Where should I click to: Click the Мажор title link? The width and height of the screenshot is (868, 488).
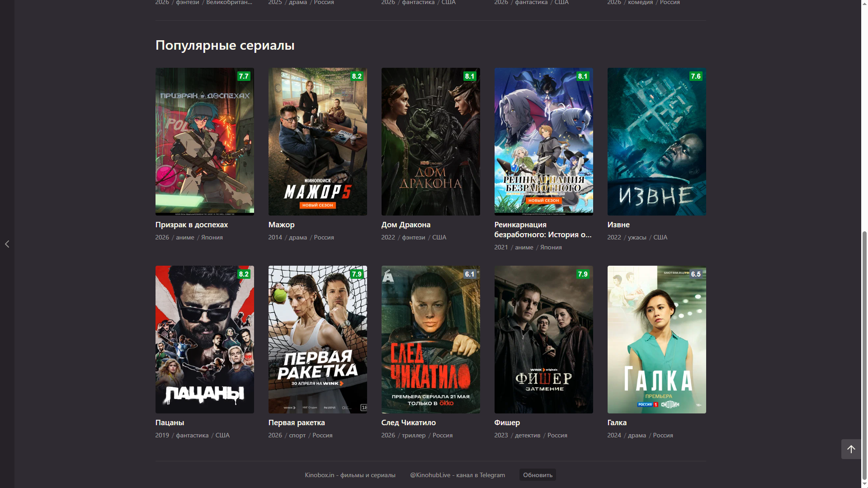pyautogui.click(x=281, y=225)
